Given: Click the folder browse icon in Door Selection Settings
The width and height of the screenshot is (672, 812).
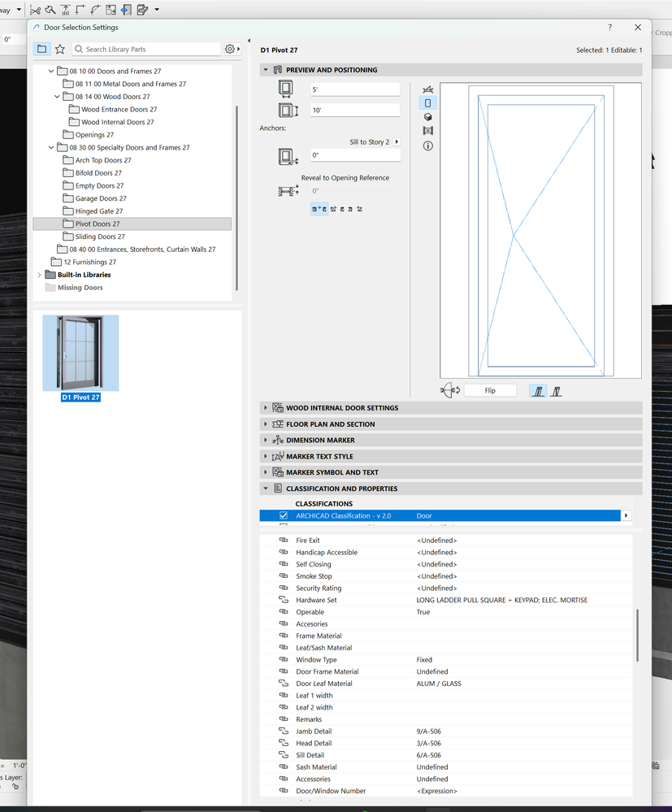Looking at the screenshot, I should (41, 49).
